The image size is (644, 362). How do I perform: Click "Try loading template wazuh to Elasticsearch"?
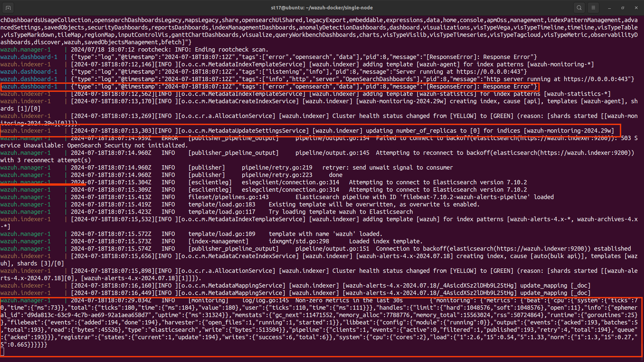pyautogui.click(x=341, y=212)
